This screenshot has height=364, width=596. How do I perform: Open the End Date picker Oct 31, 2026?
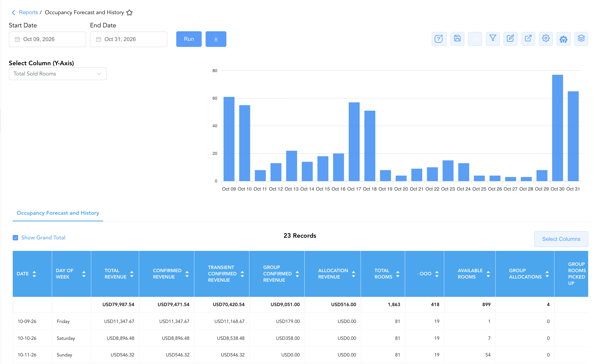(129, 39)
